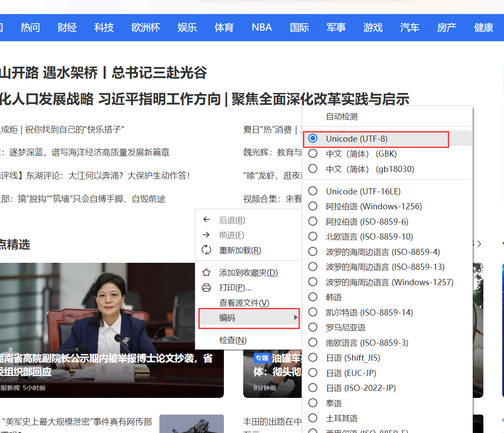Click the forward arrow icon beside 前进
The width and height of the screenshot is (504, 433).
point(206,235)
